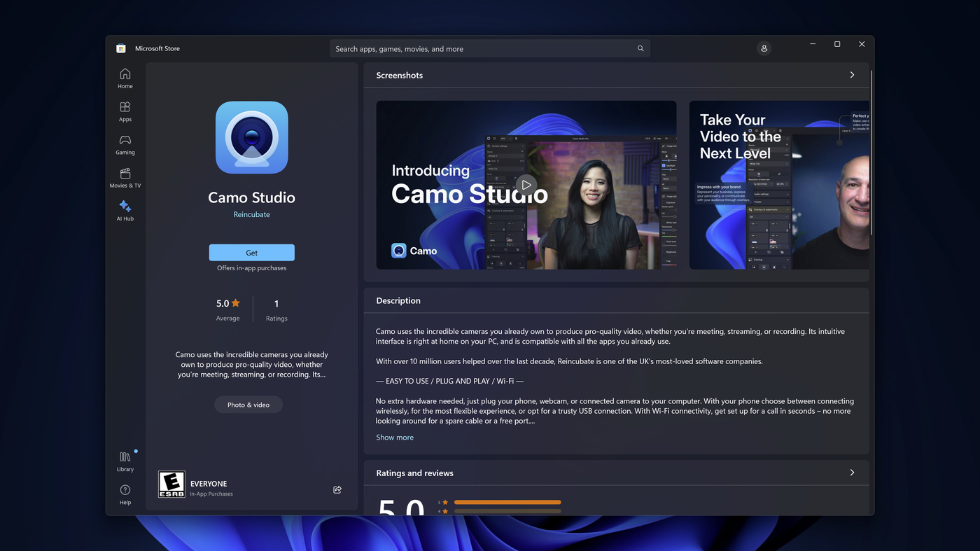The width and height of the screenshot is (980, 551).
Task: Open the user account profile icon
Action: 764,48
